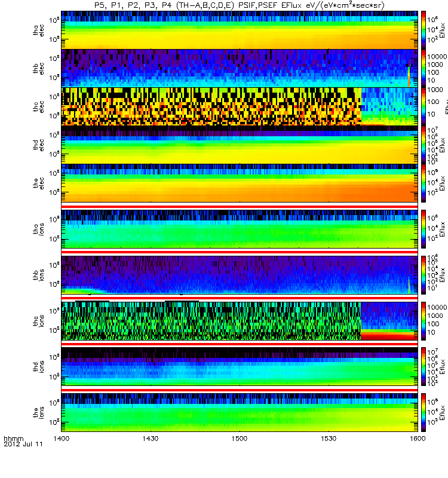Image resolution: width=448 pixels, height=478 pixels.
Task: Click the Eflux label beside tha elec color bar
Action: [x=443, y=30]
